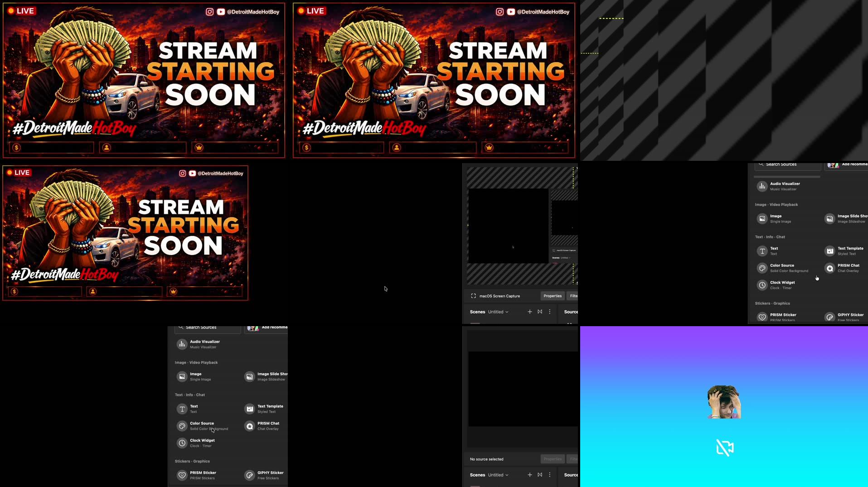Choose Text Template in lower-left sources list
Screen dimensions: 868x487
pyautogui.click(x=264, y=409)
